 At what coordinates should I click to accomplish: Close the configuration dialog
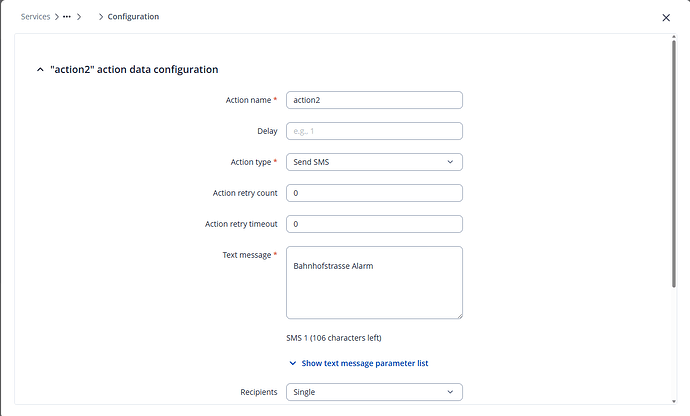666,18
